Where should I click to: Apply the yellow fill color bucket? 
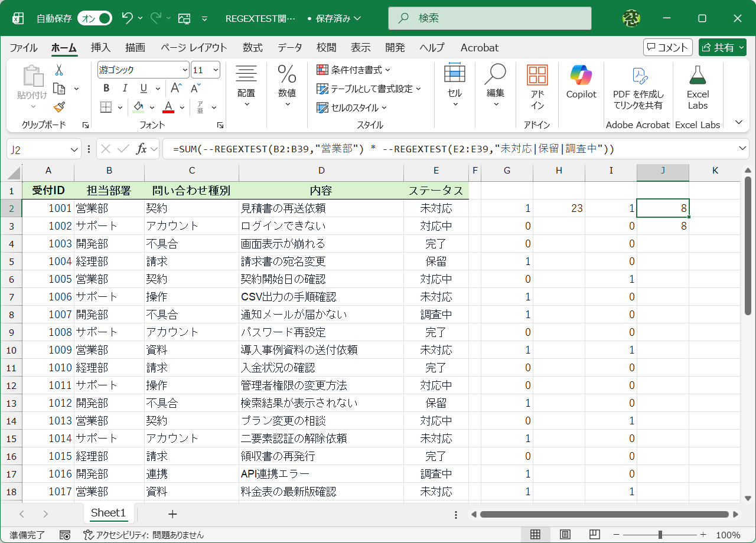(x=139, y=107)
